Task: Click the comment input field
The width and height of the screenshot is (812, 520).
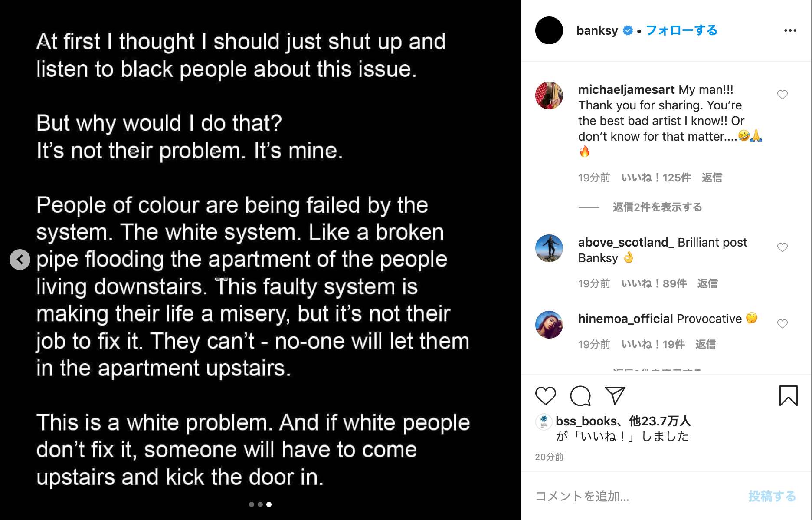Action: [633, 496]
